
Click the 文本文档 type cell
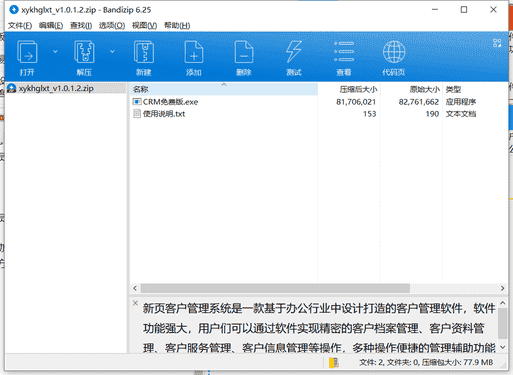[x=461, y=114]
